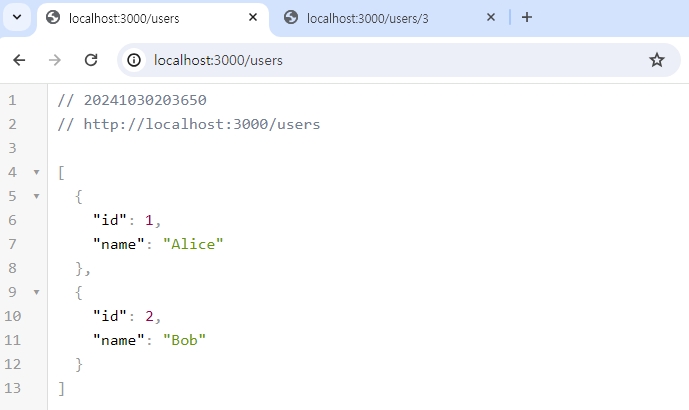
Task: Click the globe favicon of the users/3 tab
Action: point(291,18)
